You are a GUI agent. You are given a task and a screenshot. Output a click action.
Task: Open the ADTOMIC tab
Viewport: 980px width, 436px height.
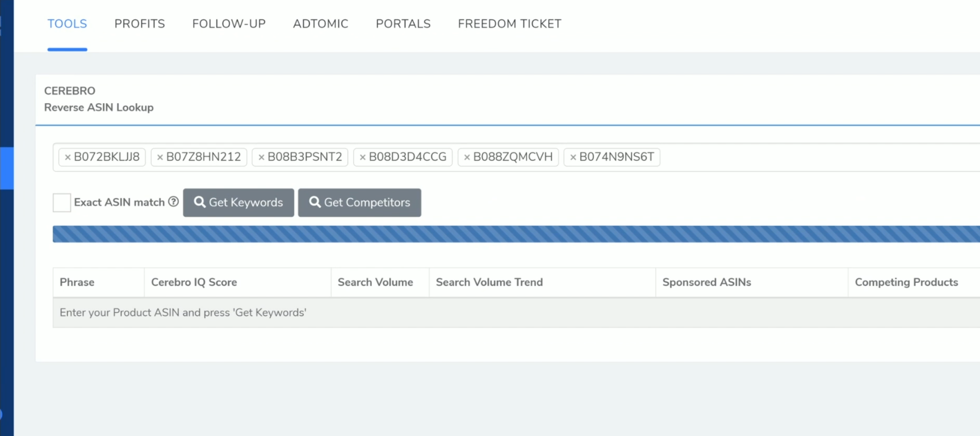coord(320,24)
